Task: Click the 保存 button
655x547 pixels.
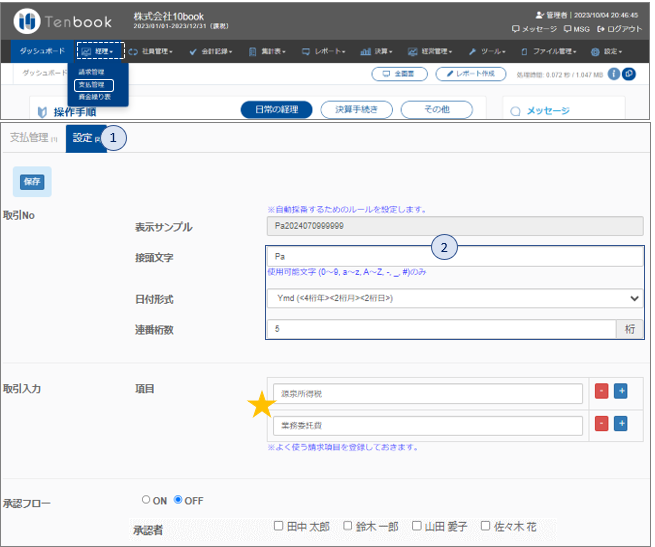Action: click(32, 181)
